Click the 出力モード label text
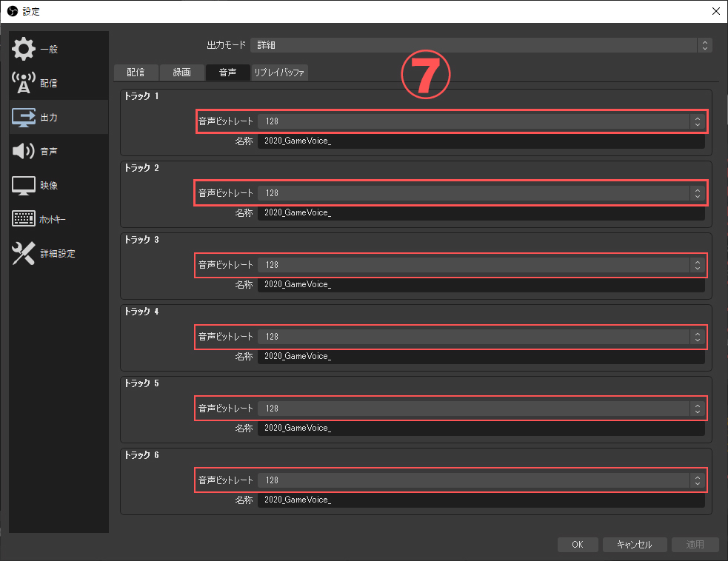This screenshot has height=561, width=728. pyautogui.click(x=226, y=45)
